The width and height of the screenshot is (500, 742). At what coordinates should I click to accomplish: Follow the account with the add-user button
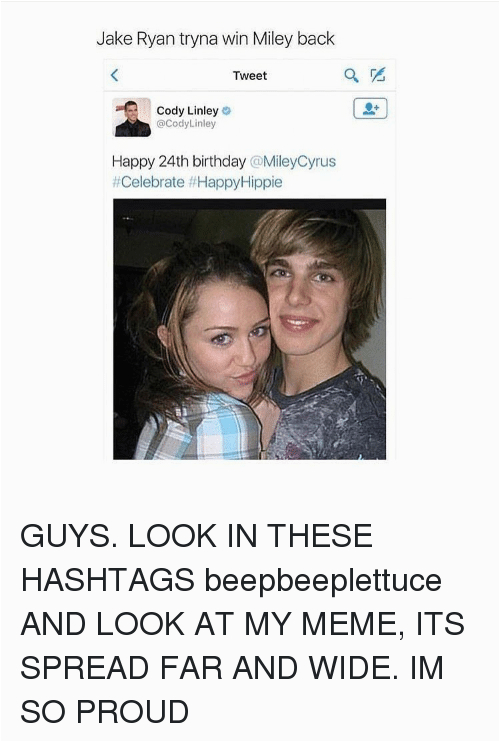(x=370, y=108)
